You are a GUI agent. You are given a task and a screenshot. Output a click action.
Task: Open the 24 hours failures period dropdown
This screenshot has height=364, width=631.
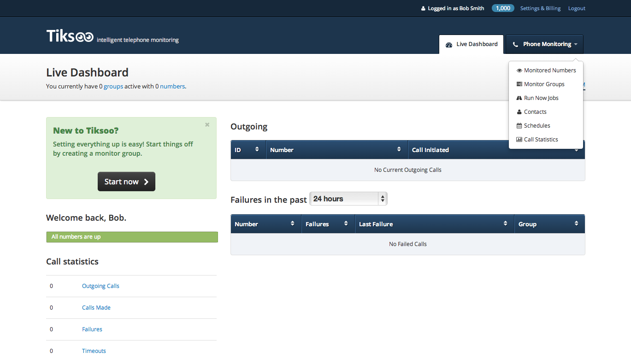pyautogui.click(x=348, y=199)
